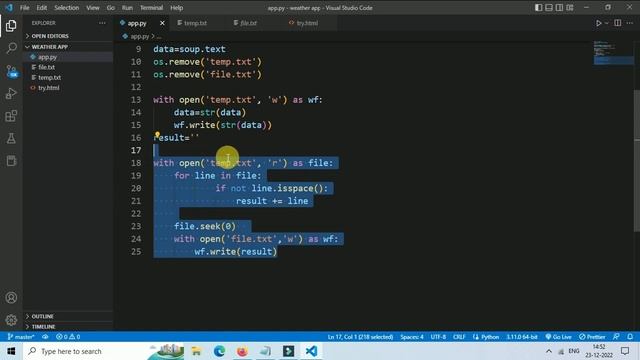Open the View menu

(x=93, y=8)
